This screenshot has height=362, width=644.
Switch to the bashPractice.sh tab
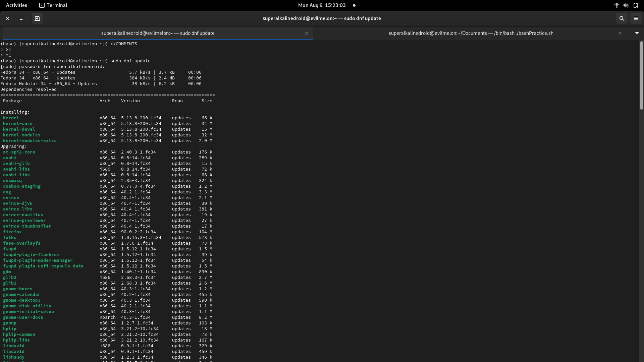(x=471, y=33)
